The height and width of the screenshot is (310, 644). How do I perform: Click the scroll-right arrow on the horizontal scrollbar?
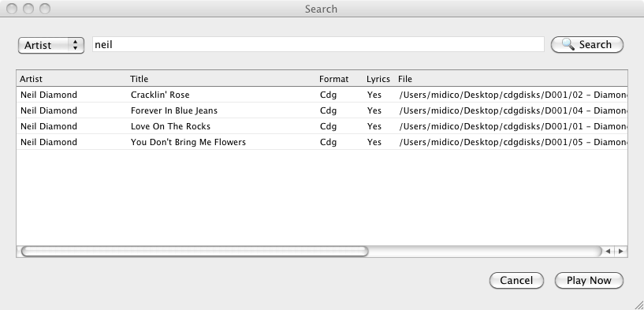pyautogui.click(x=620, y=251)
